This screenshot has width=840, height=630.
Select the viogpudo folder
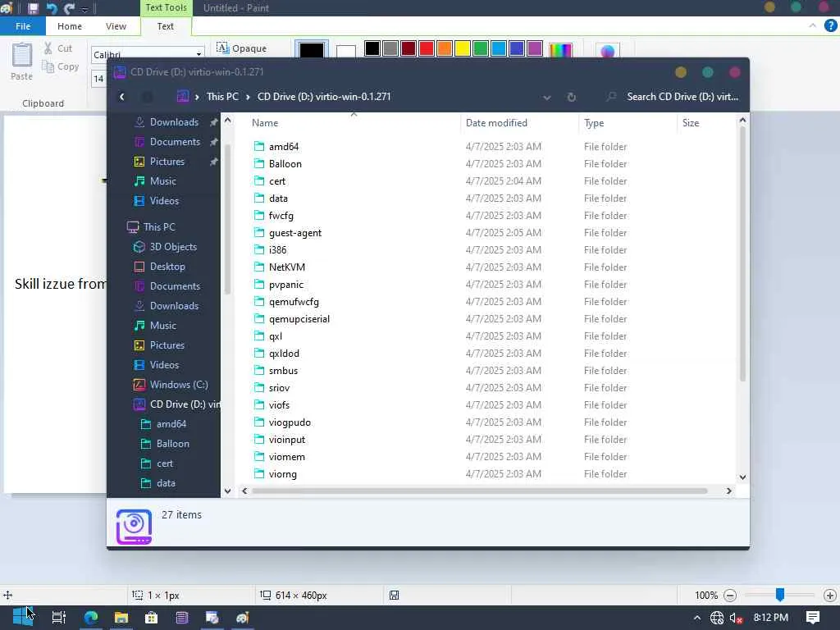pos(290,422)
